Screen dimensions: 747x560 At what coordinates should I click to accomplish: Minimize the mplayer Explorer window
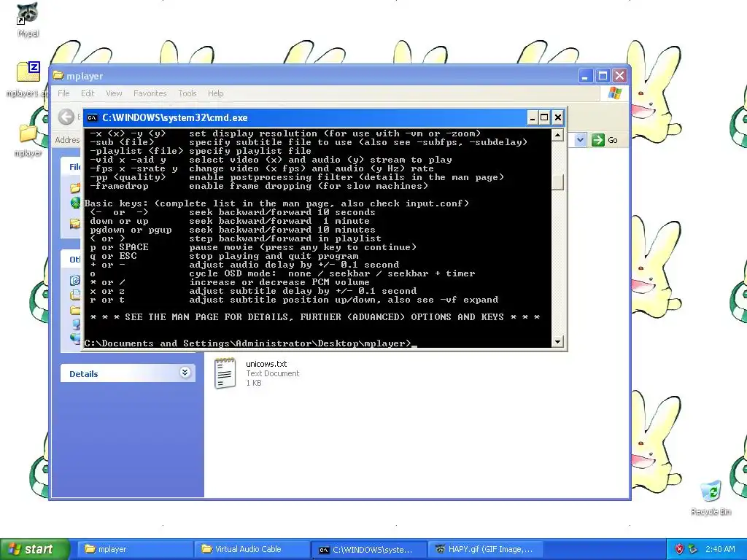coord(586,76)
